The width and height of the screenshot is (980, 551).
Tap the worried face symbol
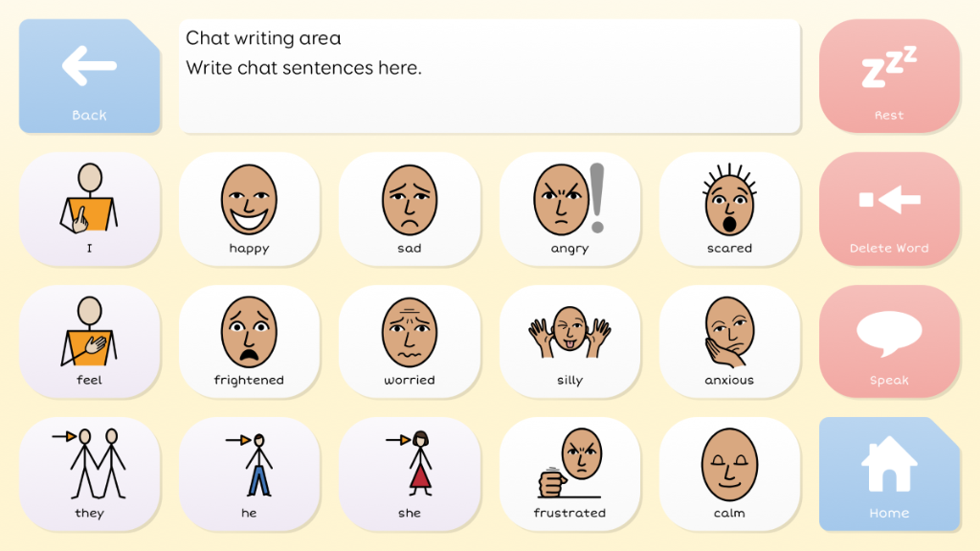click(410, 341)
